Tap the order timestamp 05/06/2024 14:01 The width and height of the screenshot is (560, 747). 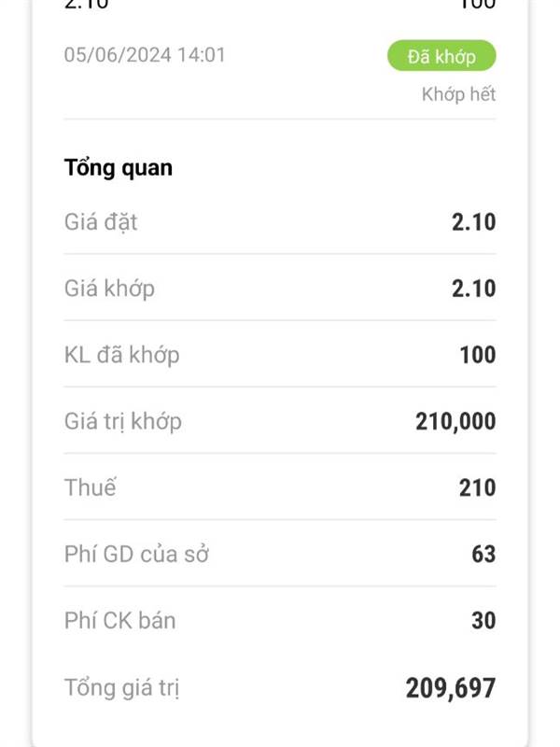(x=145, y=55)
